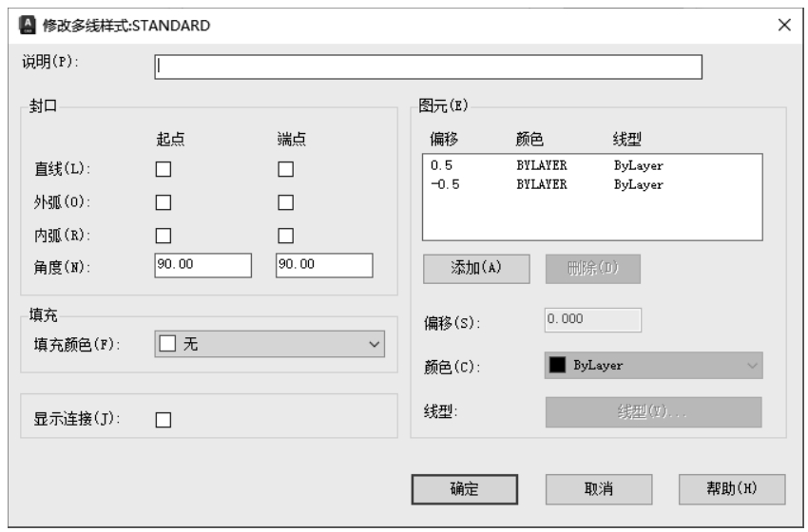This screenshot has height=532, width=808.
Task: Enable 直线 cap at 端点
Action: click(284, 169)
